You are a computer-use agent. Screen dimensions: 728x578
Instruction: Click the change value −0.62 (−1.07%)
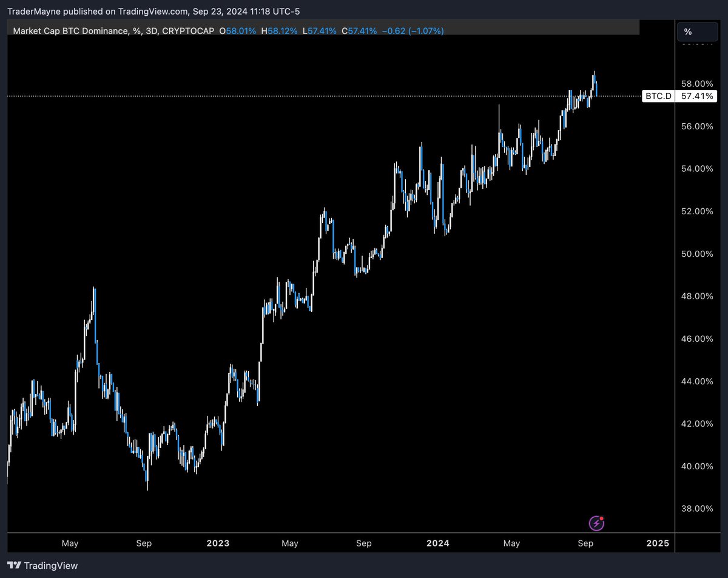pyautogui.click(x=413, y=30)
